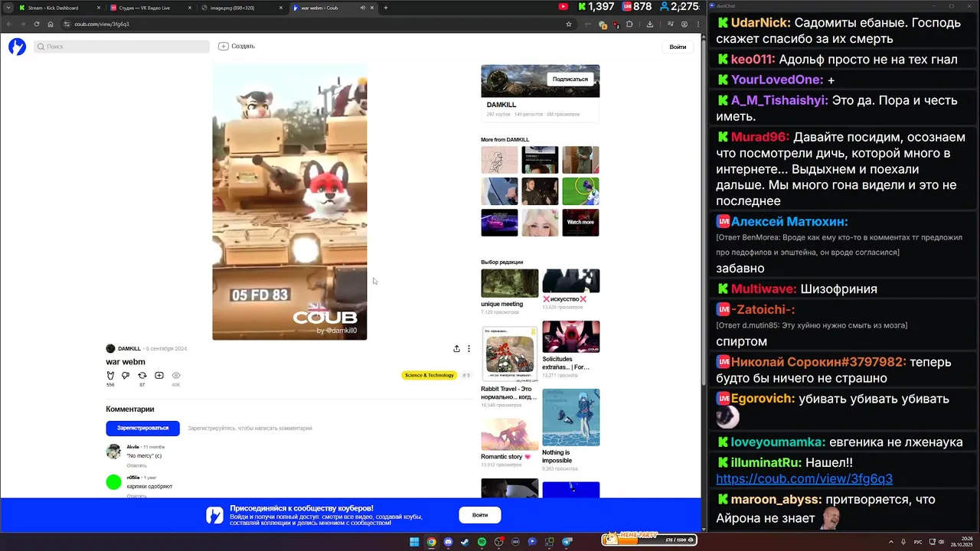Click the top Войти login button
Viewport: 980px width, 551px height.
point(678,47)
